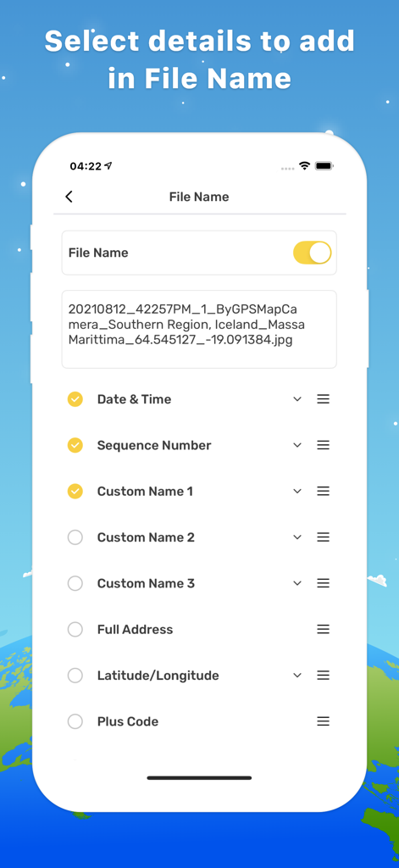
Task: Uncheck the Sequence Number checkbox
Action: 75,445
